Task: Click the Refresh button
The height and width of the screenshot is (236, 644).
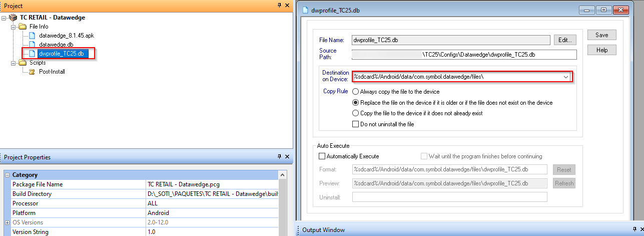Action: click(x=564, y=183)
